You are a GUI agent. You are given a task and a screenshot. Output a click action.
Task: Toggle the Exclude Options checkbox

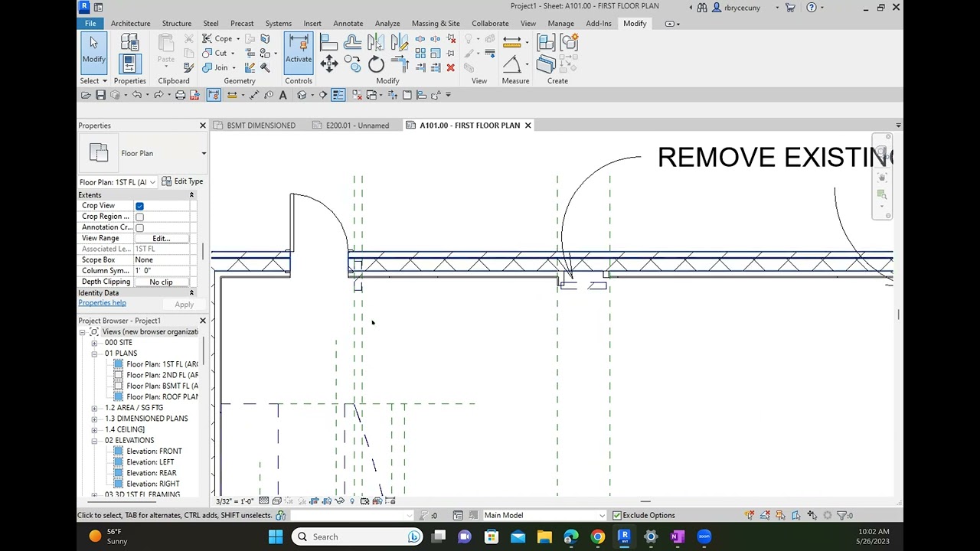click(x=616, y=515)
